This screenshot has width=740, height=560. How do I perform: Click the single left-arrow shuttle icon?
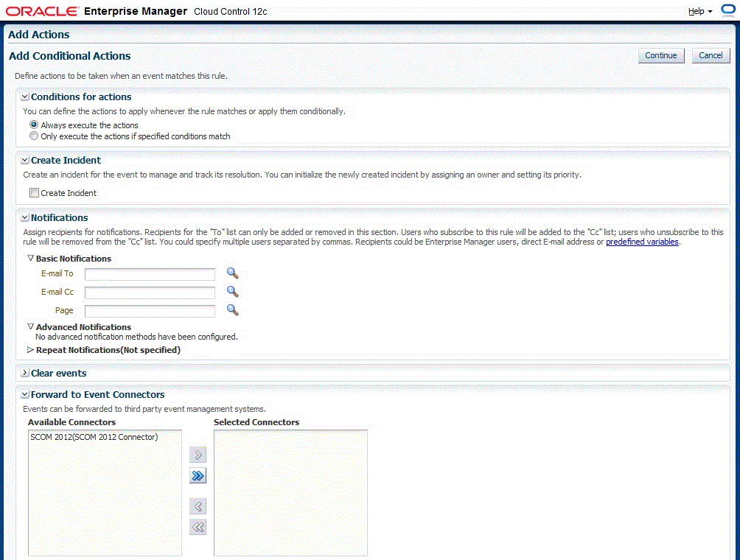(x=197, y=506)
